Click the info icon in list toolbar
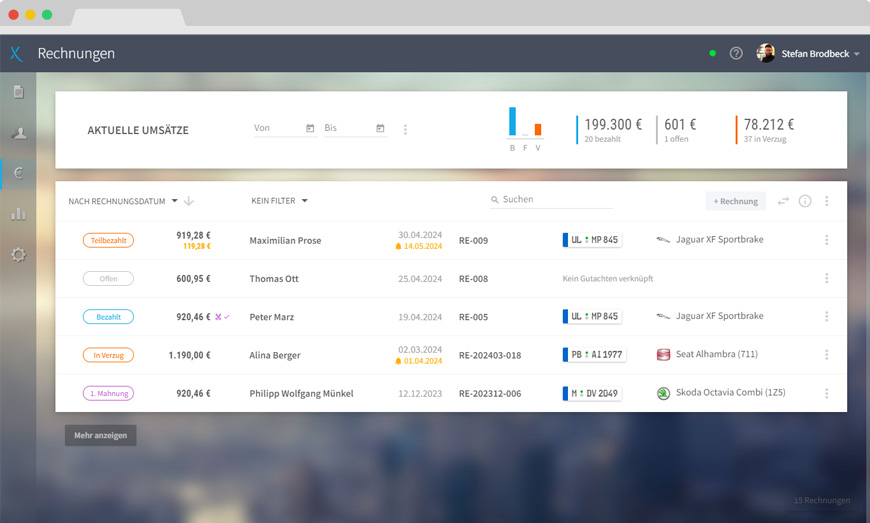The height and width of the screenshot is (523, 870). tap(805, 201)
